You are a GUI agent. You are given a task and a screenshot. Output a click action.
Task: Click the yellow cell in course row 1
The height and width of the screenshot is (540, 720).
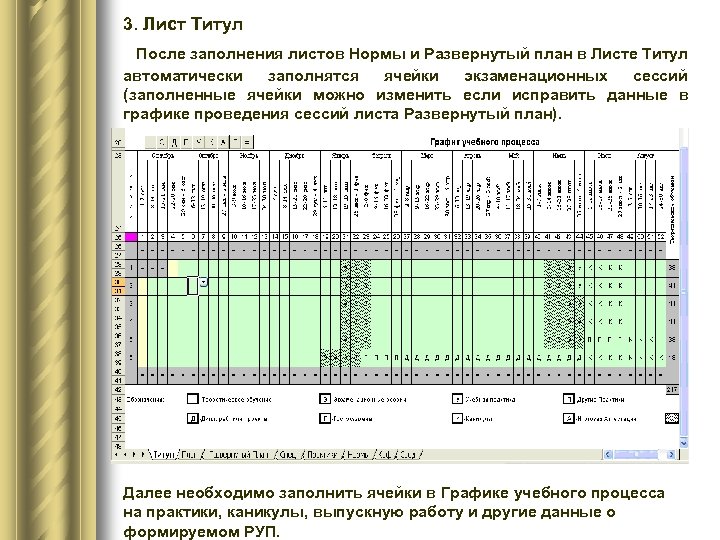(173, 268)
